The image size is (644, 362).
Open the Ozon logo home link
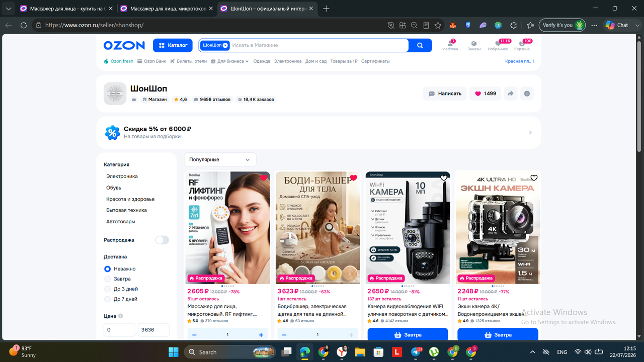coord(124,45)
